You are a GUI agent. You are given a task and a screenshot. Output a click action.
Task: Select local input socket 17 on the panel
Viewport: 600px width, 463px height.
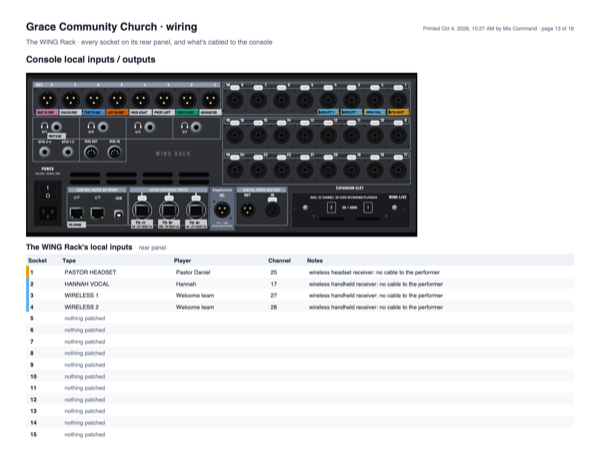pos(398,170)
